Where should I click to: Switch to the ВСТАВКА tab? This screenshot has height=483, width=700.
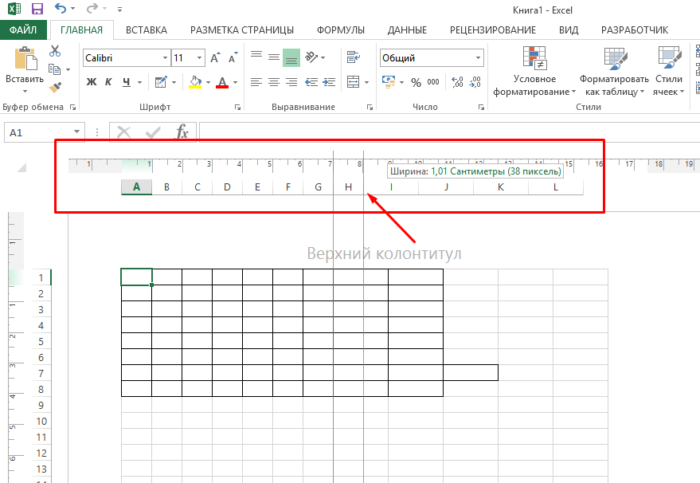point(146,30)
